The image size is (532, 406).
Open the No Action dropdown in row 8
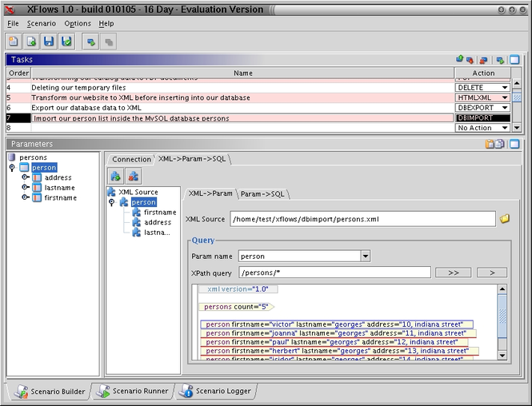click(505, 128)
